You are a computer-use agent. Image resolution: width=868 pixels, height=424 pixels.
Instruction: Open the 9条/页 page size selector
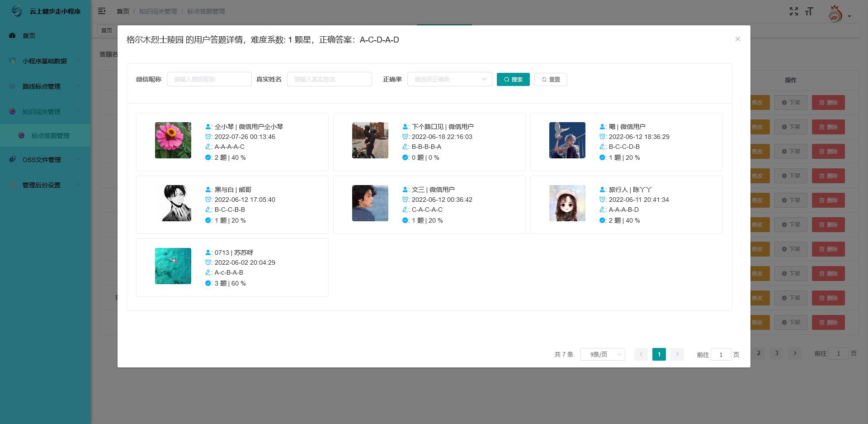pos(602,354)
